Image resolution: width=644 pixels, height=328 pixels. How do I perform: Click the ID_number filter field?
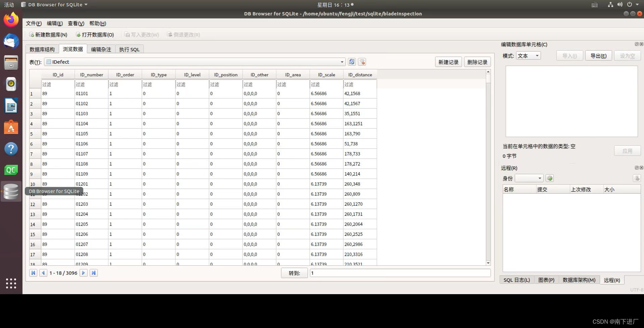[x=91, y=84]
